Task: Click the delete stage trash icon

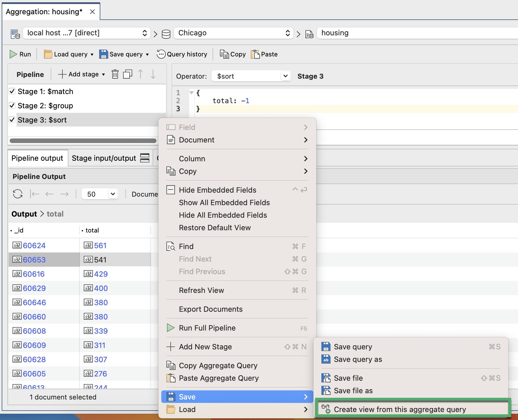Action: (115, 74)
